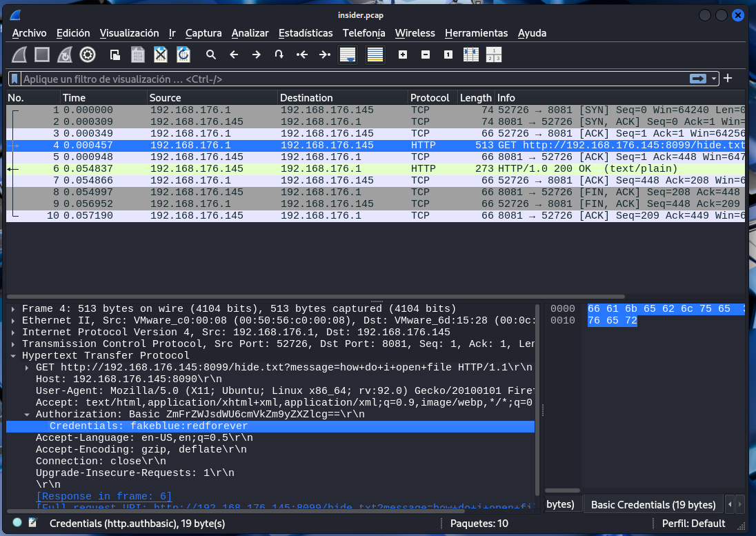Image resolution: width=756 pixels, height=536 pixels.
Task: Click the display filter bookmark icon
Action: click(14, 79)
